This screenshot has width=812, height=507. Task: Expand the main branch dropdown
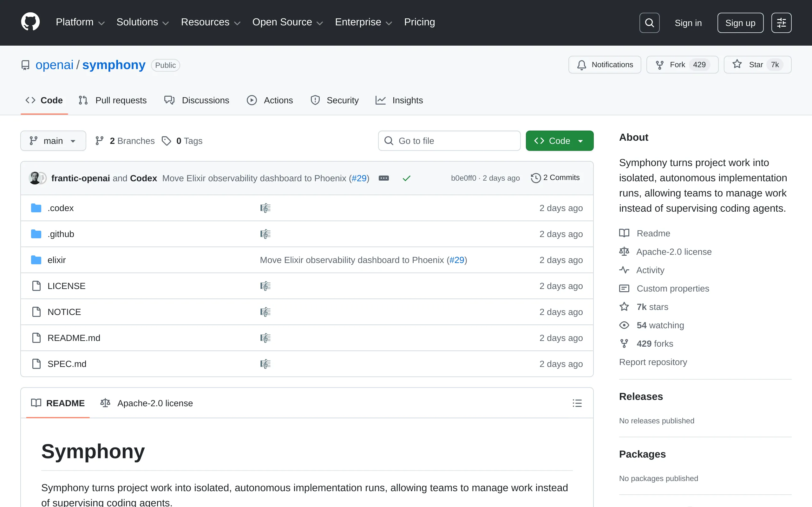53,140
